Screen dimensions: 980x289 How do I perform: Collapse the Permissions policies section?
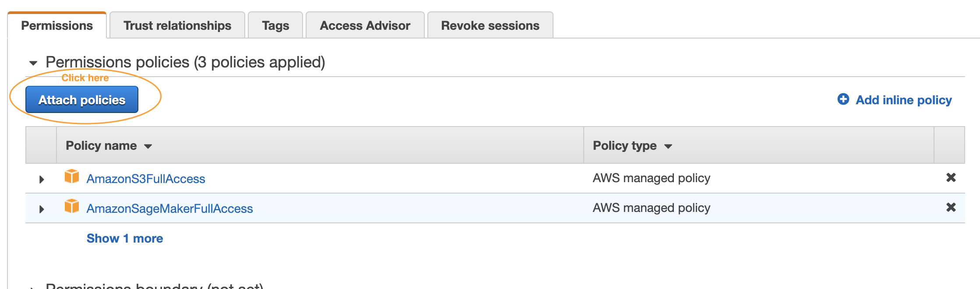(x=33, y=63)
